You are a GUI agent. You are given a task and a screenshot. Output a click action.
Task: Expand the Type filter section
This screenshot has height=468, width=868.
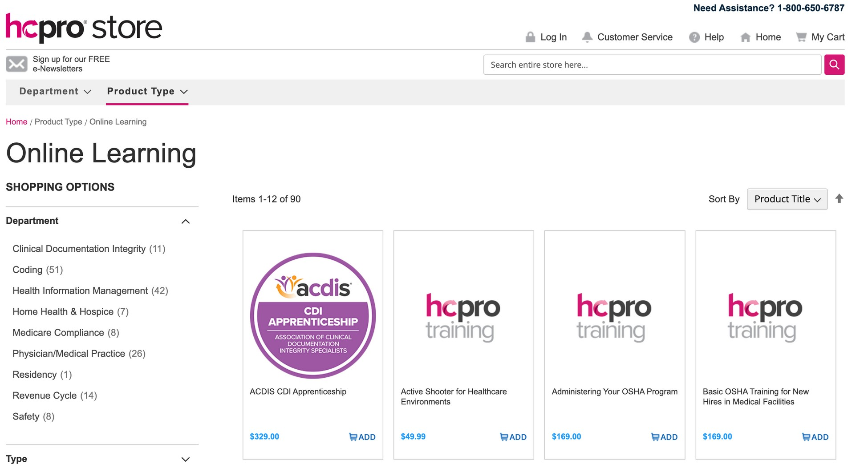[x=186, y=459]
